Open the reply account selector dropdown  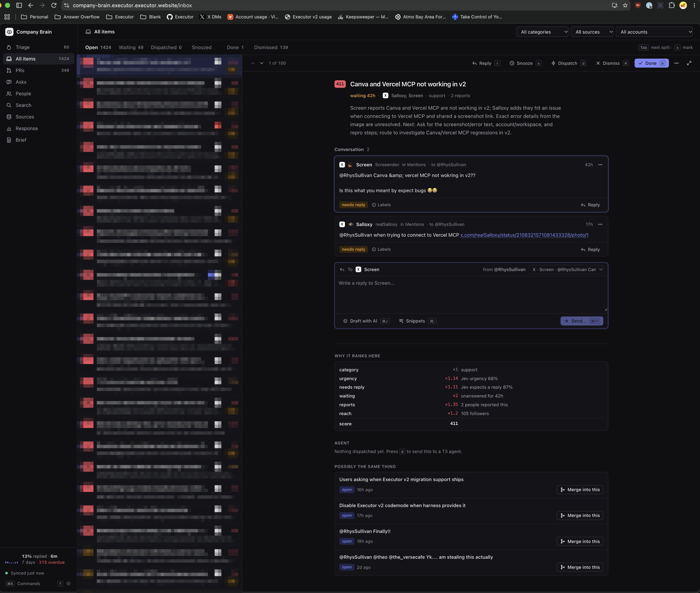tap(567, 270)
